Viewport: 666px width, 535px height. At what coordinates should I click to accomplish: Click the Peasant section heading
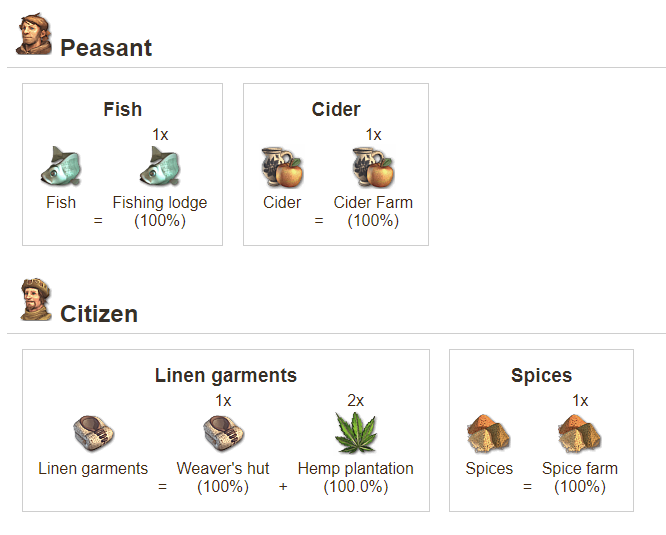point(106,47)
